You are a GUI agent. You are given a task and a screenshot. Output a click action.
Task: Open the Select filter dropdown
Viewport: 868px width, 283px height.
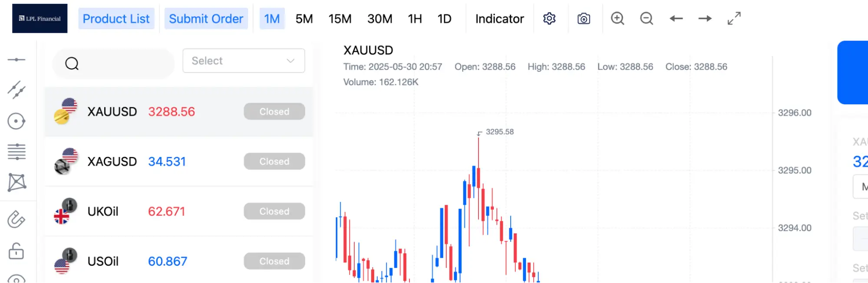click(x=243, y=61)
